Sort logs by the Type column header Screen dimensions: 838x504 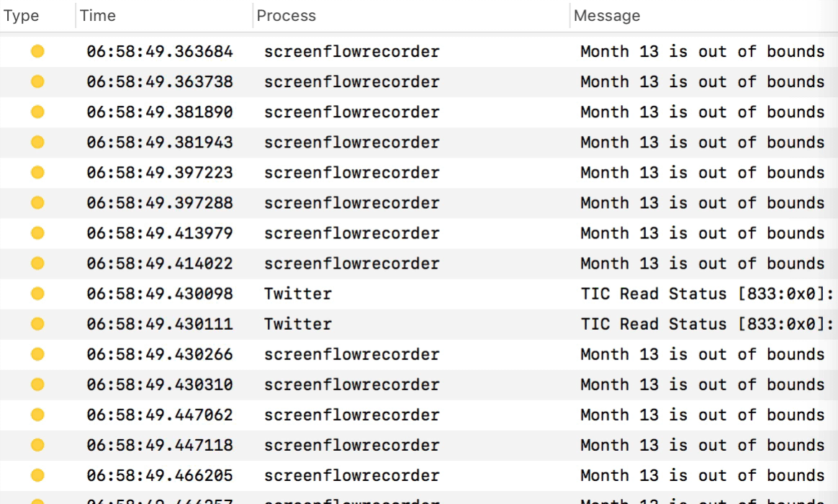pyautogui.click(x=22, y=16)
